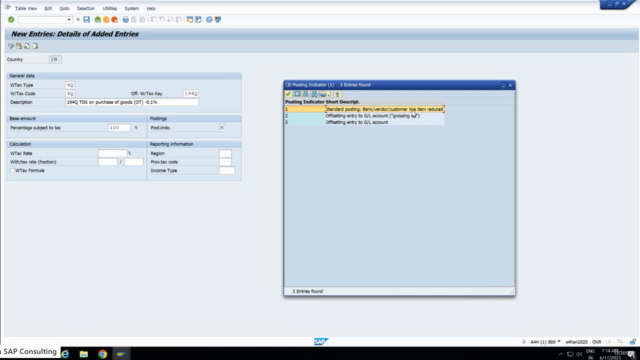
Task: Select 'Standard posting: Bank/vendor/customer line item reduced' row
Action: 364,109
